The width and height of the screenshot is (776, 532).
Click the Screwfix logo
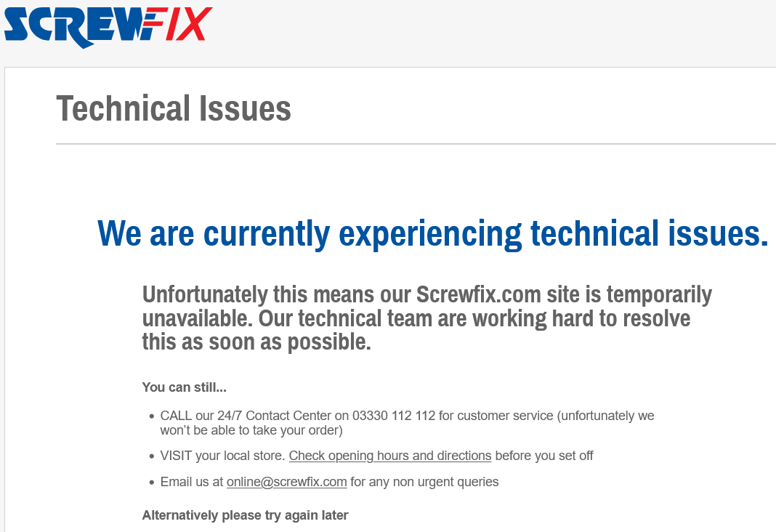[x=108, y=25]
